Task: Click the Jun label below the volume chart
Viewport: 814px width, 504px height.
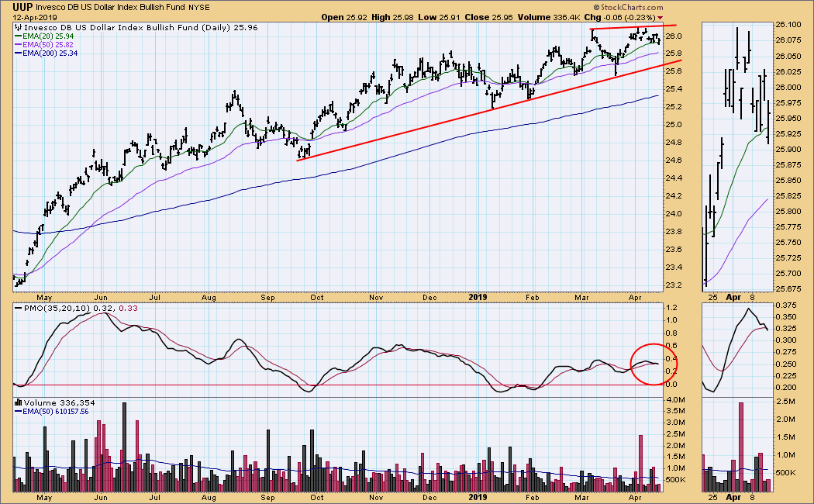Action: tap(101, 498)
